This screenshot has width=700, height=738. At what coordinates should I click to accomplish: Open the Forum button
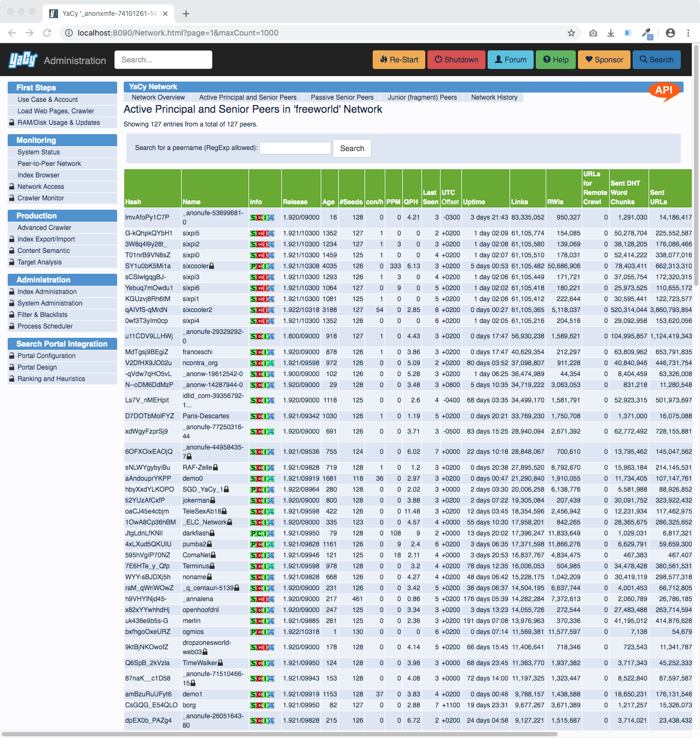pos(510,60)
